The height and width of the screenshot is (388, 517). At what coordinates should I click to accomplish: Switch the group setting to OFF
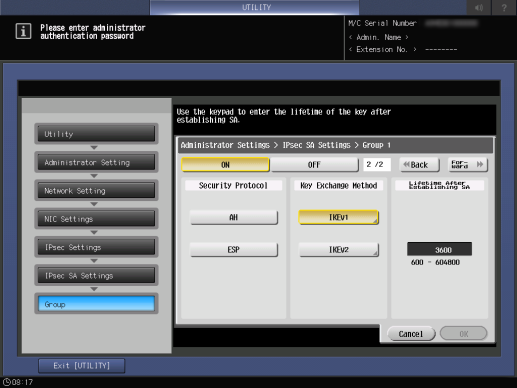pos(314,165)
